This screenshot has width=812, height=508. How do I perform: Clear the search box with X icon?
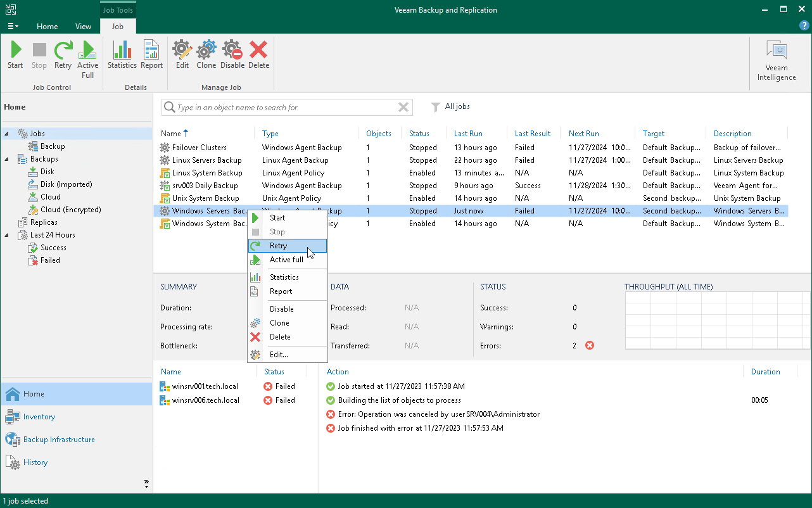click(403, 108)
